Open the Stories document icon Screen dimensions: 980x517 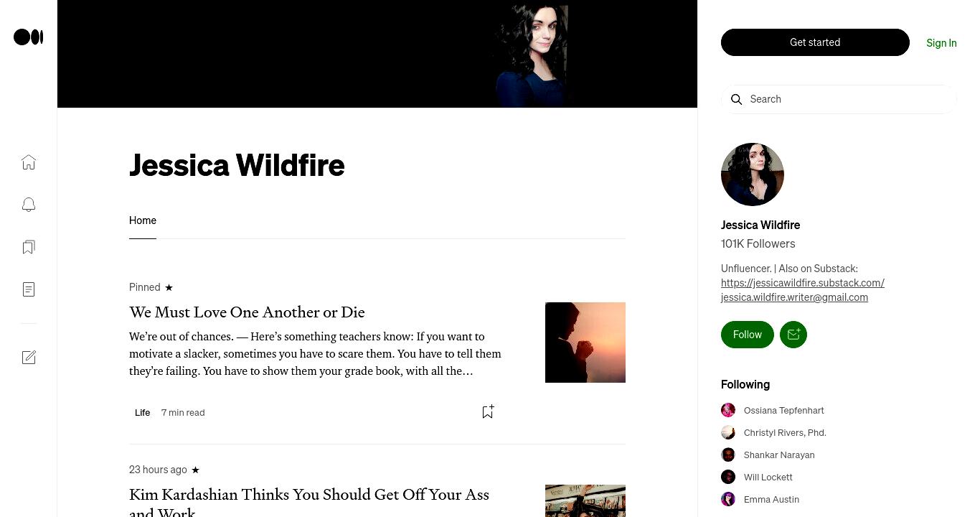point(29,289)
